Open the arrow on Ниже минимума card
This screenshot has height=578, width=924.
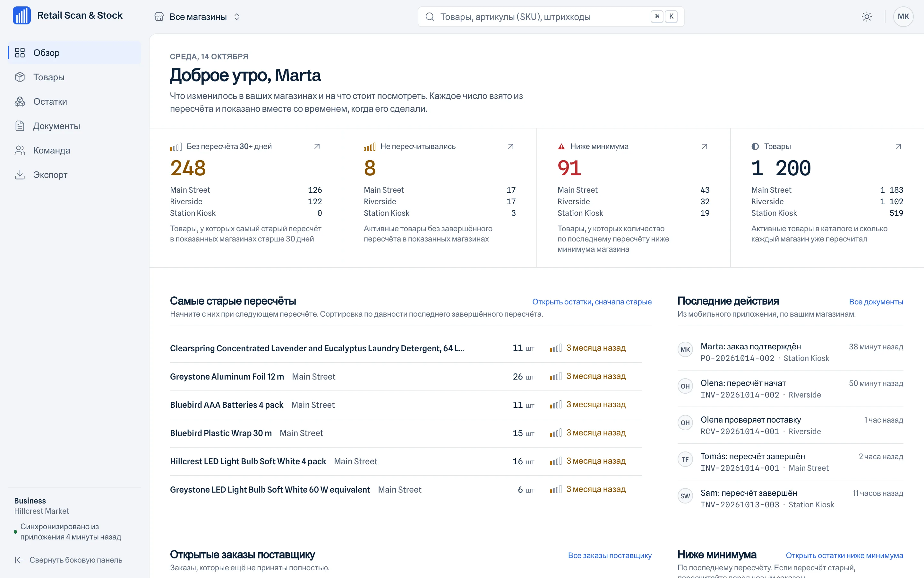(705, 146)
